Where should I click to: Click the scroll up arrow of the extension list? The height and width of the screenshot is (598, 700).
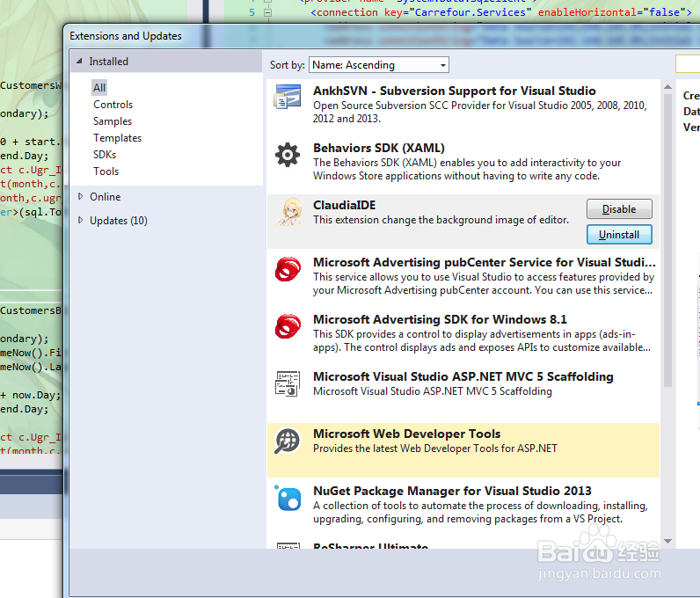pyautogui.click(x=667, y=87)
